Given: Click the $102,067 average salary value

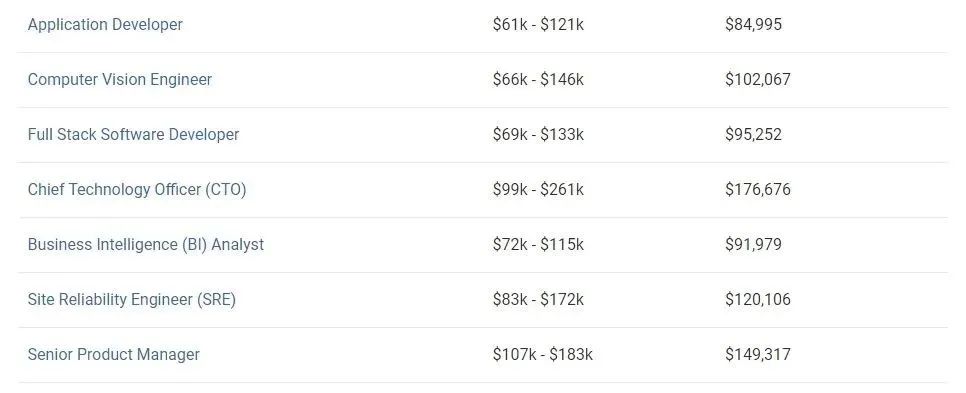Looking at the screenshot, I should tap(758, 79).
